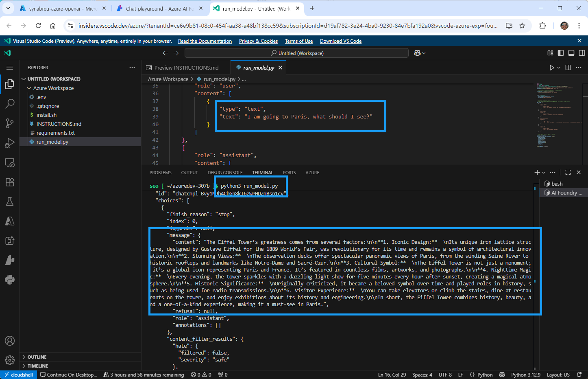Screen dimensions: 588x379
Task: Select the AI Foundry terminal entry
Action: click(x=563, y=193)
